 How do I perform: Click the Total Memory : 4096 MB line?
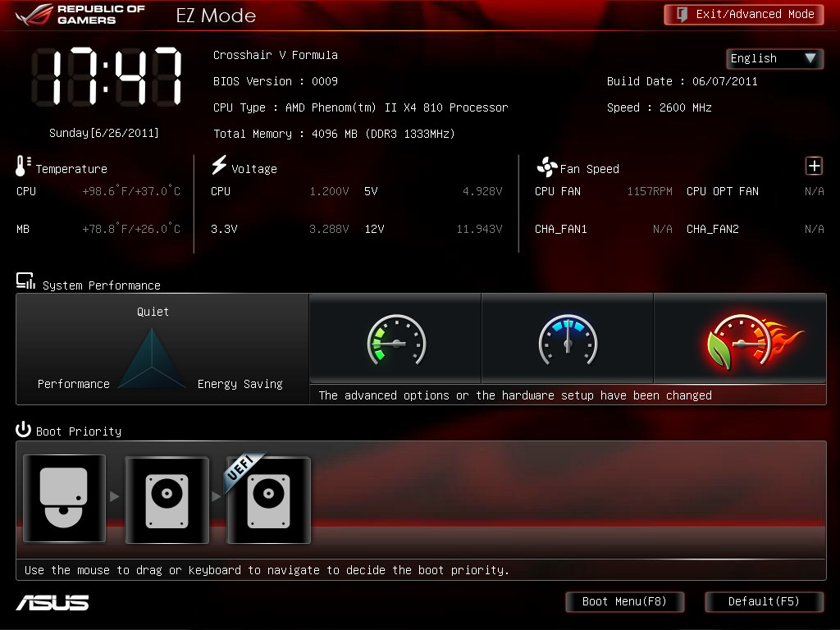coord(335,134)
